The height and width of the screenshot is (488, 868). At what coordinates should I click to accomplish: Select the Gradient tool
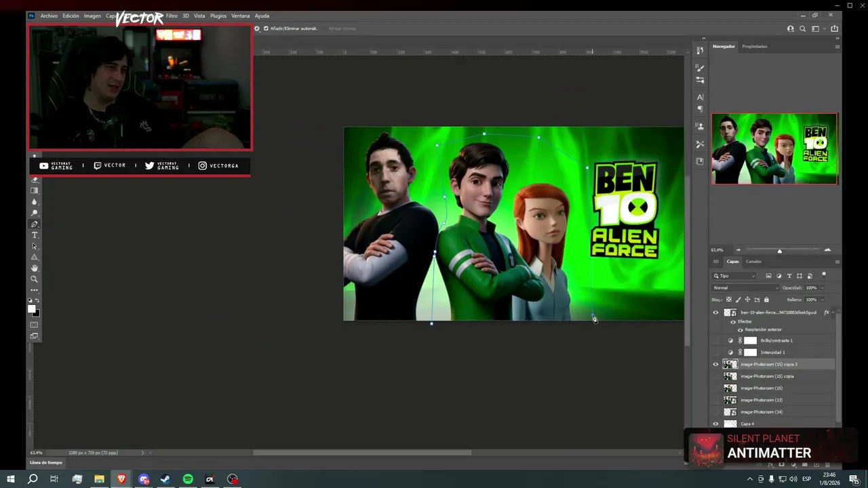pyautogui.click(x=35, y=191)
